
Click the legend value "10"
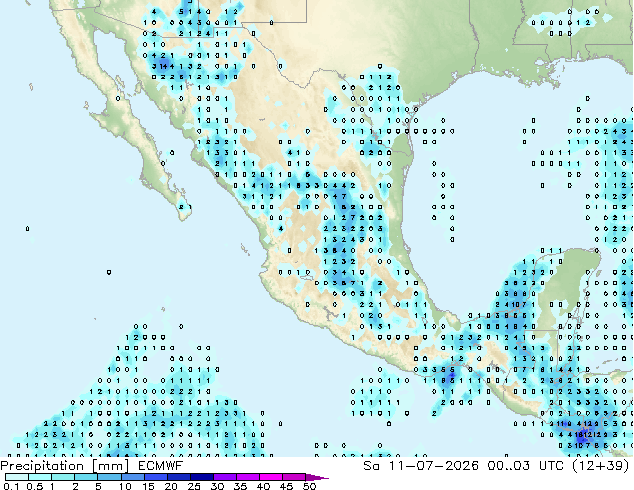[125, 486]
